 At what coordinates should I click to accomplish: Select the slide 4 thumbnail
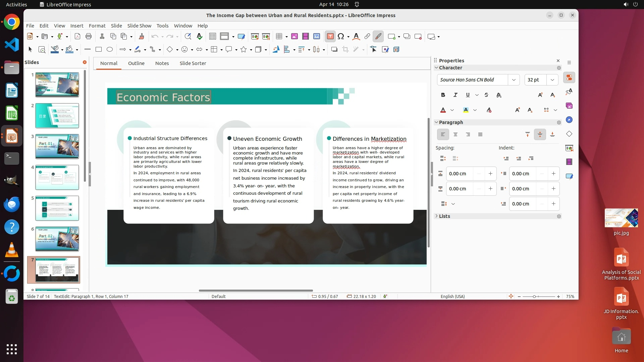[x=57, y=177]
